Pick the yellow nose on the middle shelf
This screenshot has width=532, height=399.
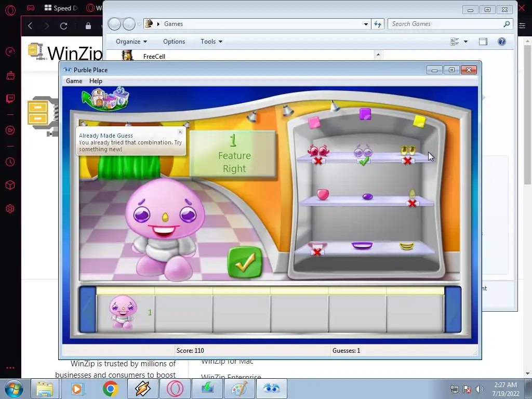coord(412,194)
